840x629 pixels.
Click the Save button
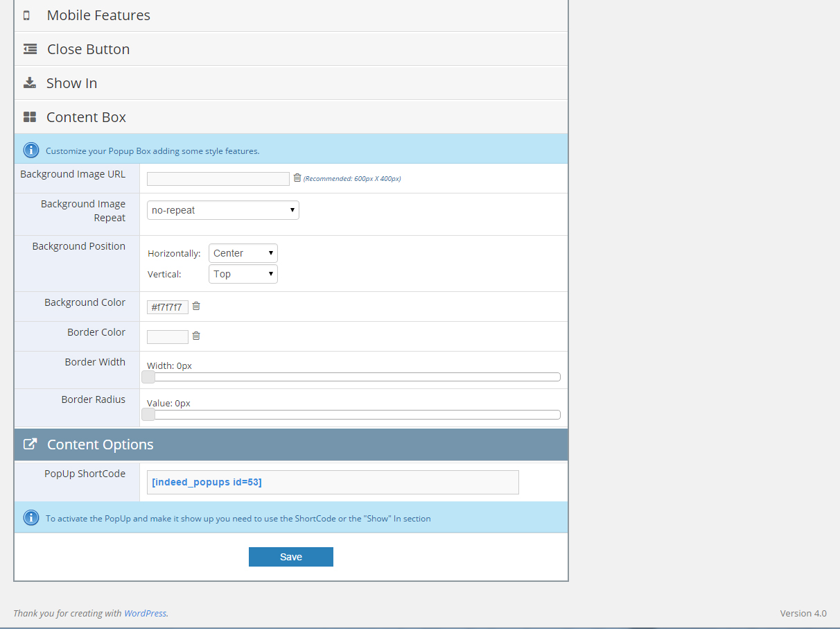pos(290,557)
